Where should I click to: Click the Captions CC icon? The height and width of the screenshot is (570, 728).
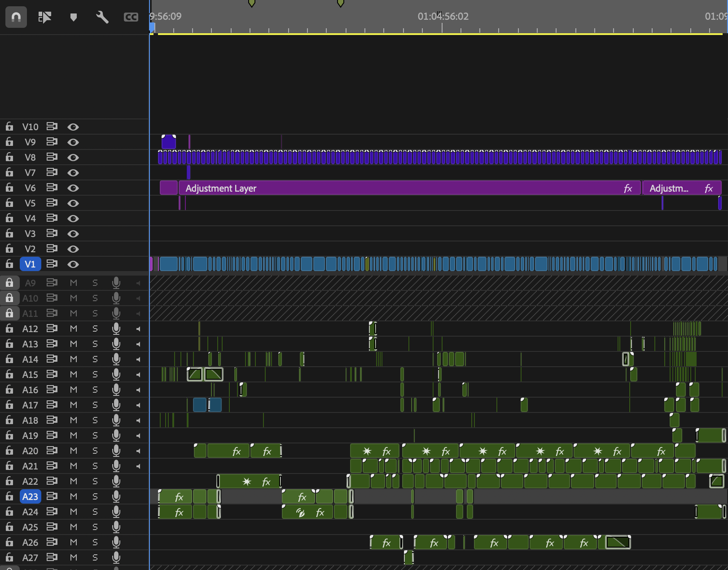pos(131,17)
